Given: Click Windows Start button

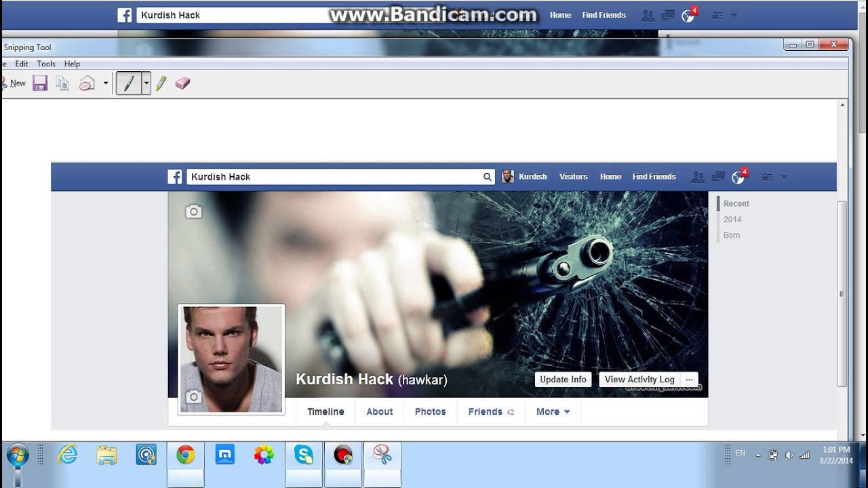Looking at the screenshot, I should (x=18, y=455).
